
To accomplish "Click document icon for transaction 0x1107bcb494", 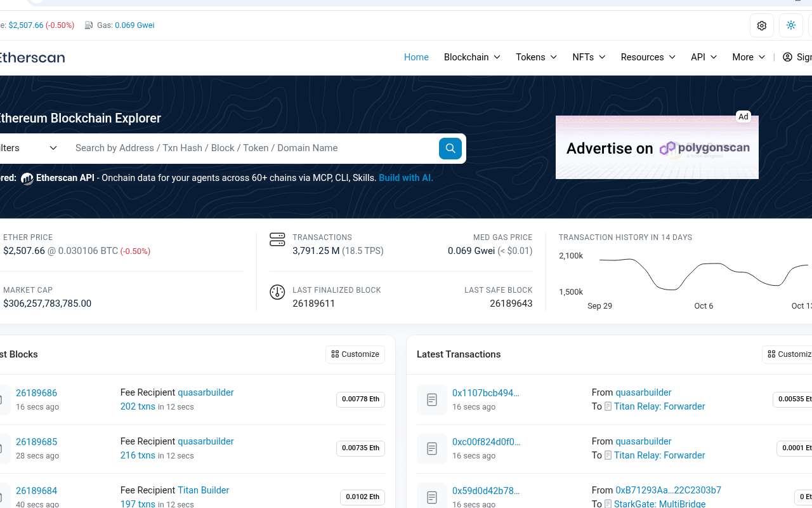I will (432, 399).
